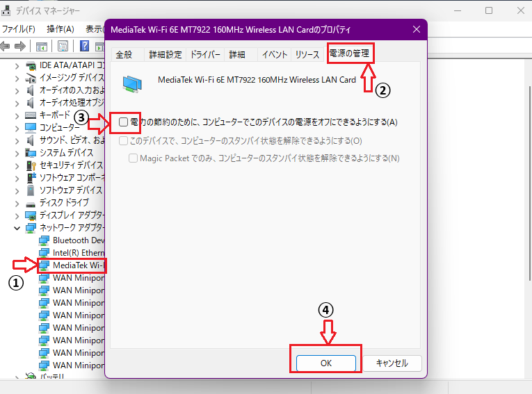This screenshot has width=532, height=394.
Task: Collapse the ネットワーク アダプター node
Action: coord(17,228)
